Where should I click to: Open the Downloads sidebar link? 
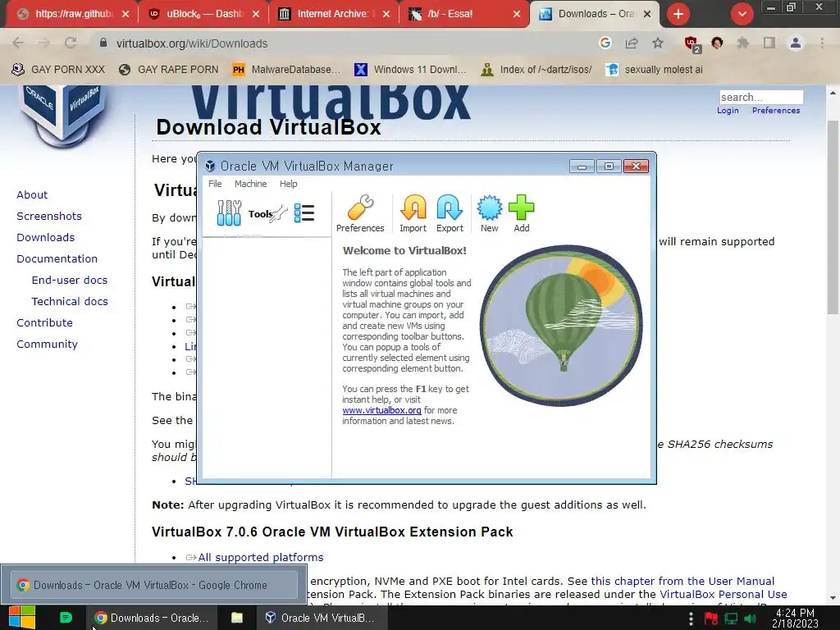click(46, 237)
